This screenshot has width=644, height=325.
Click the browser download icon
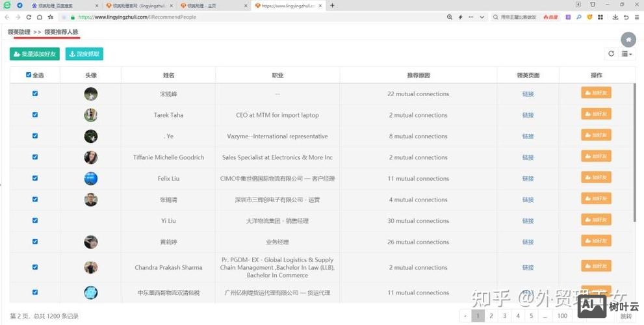[615, 18]
